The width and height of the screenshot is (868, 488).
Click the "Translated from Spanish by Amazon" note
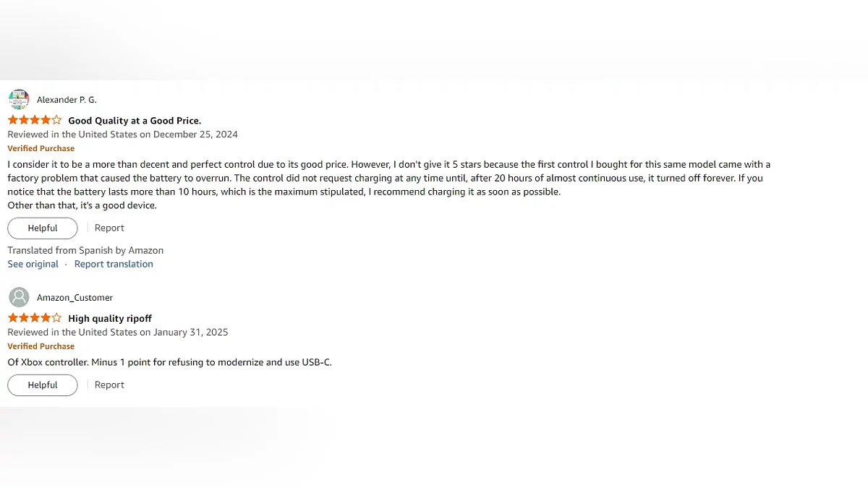(85, 250)
